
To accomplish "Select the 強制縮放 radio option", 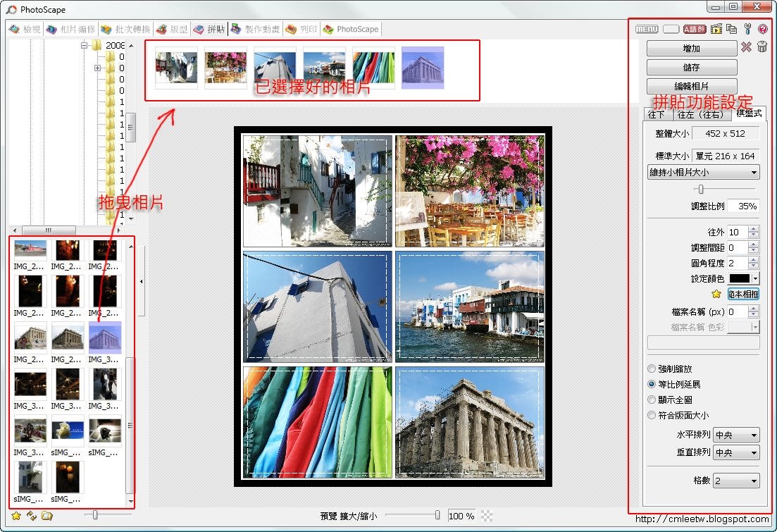I will click(x=652, y=369).
